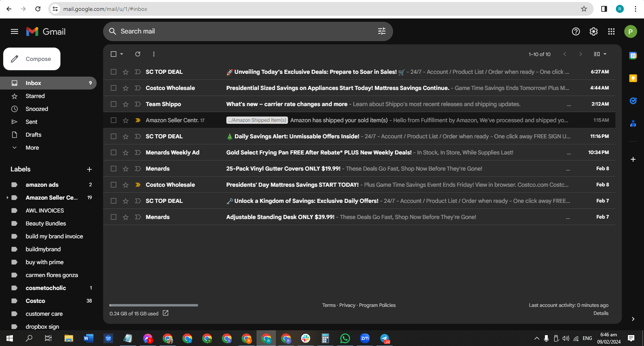Open Slack from the taskbar
Viewport: 644px width, 346px height.
pos(306,338)
